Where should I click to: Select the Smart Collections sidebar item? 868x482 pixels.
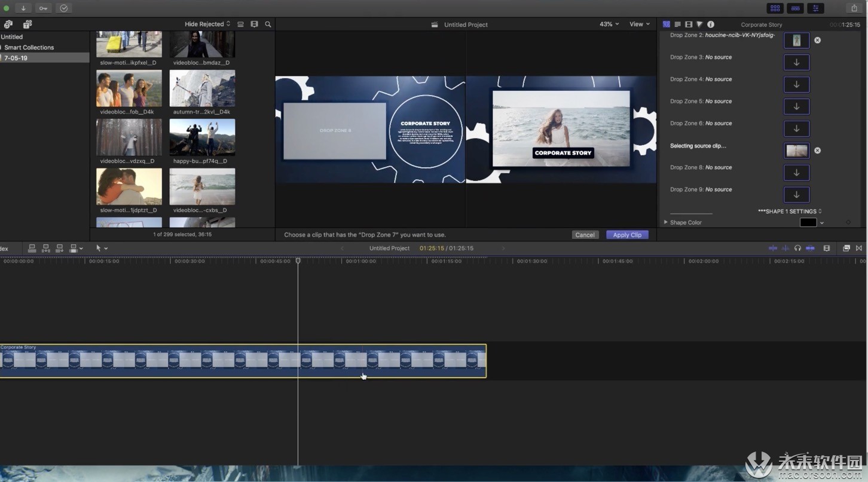tap(29, 47)
